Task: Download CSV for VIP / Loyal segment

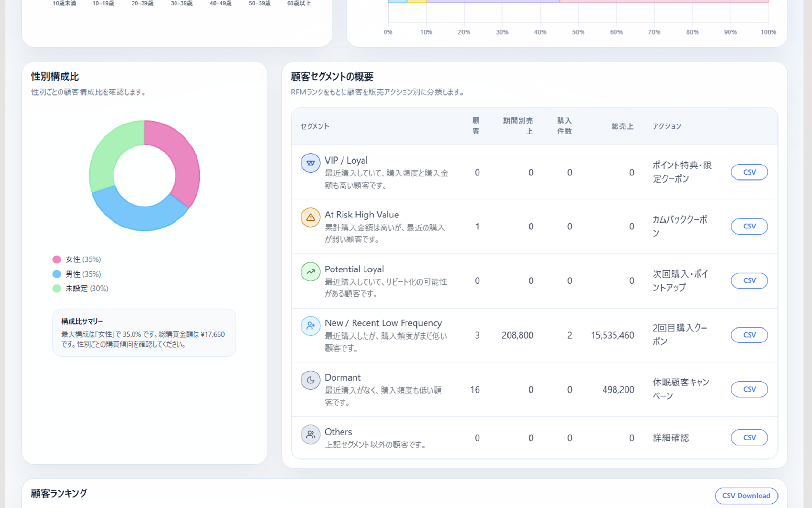Action: [x=749, y=172]
